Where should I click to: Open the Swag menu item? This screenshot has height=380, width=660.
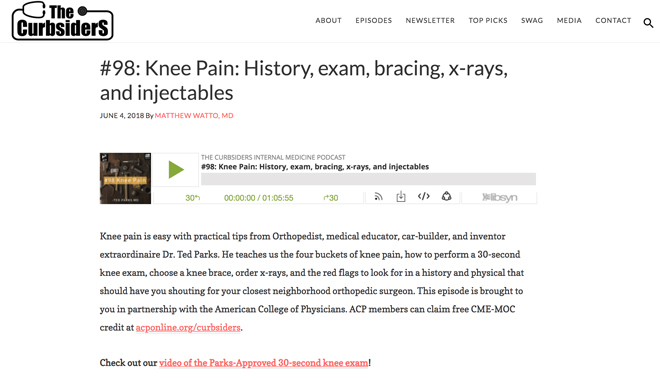pos(532,20)
